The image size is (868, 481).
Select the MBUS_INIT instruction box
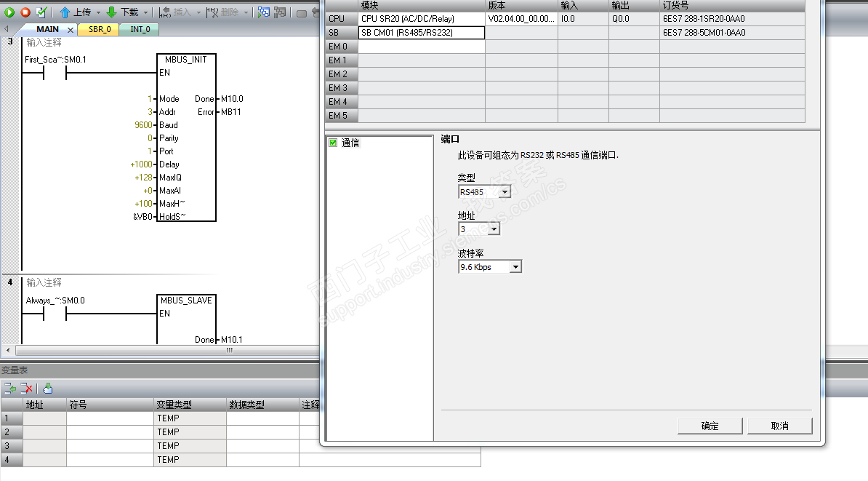pos(187,138)
